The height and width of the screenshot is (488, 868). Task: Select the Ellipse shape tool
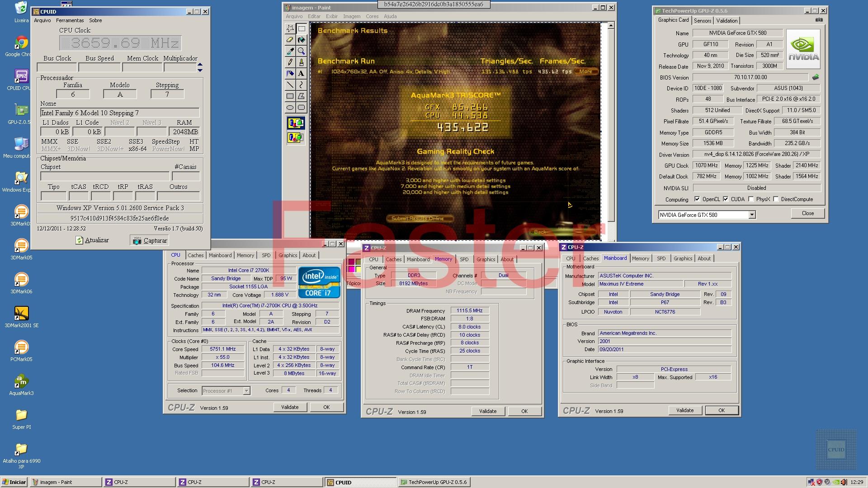click(290, 108)
